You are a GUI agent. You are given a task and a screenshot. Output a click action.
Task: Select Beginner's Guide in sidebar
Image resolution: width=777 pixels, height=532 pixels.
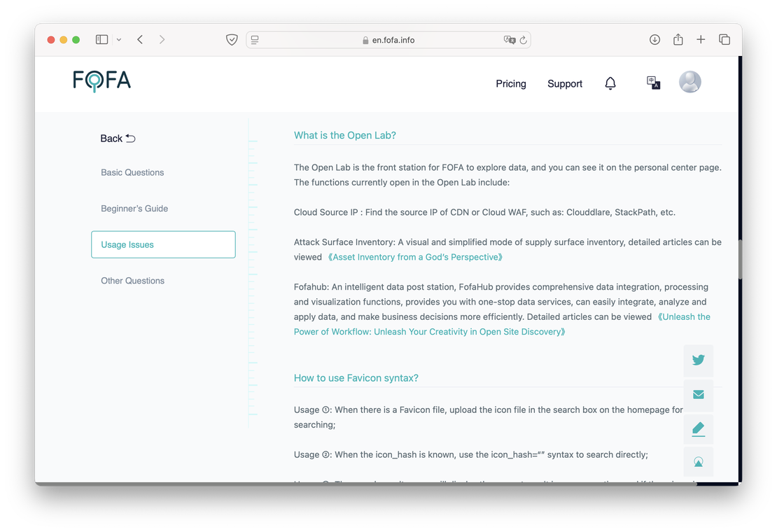pyautogui.click(x=134, y=209)
